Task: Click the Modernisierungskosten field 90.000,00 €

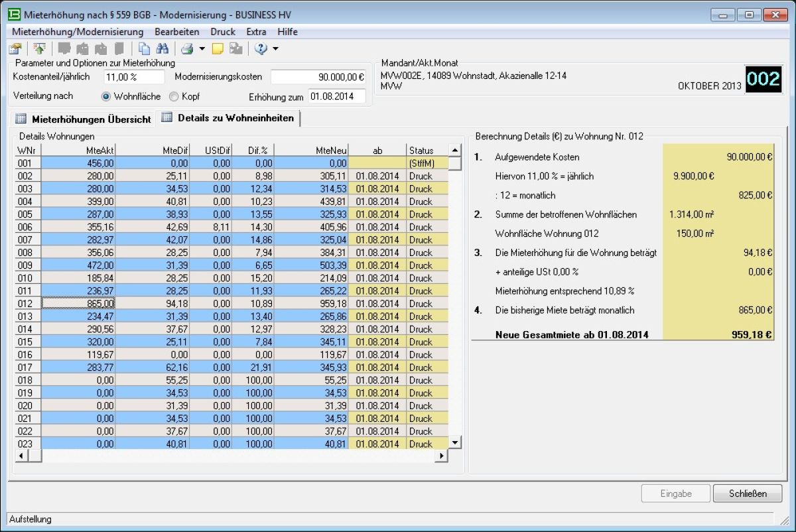Action: pyautogui.click(x=319, y=77)
